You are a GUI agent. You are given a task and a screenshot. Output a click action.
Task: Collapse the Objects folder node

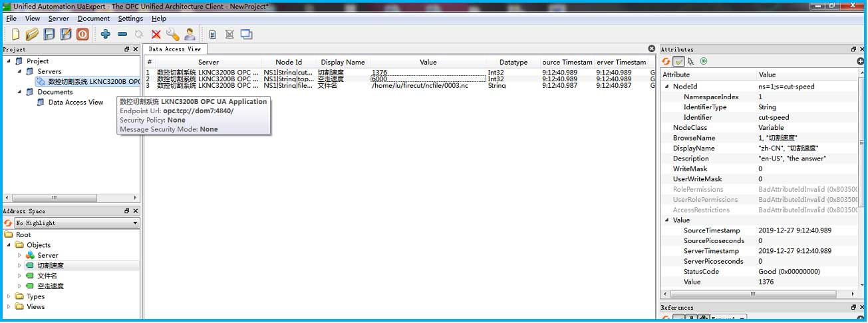[9, 245]
